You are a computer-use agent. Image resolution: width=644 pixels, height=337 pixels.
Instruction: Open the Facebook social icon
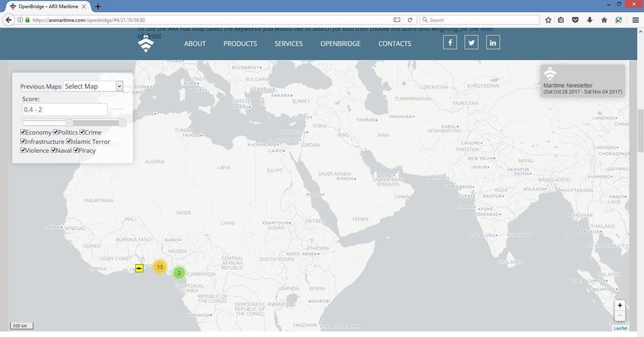(x=450, y=43)
